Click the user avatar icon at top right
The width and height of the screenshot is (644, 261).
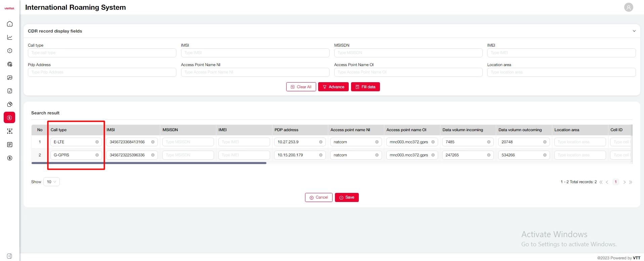tap(628, 7)
